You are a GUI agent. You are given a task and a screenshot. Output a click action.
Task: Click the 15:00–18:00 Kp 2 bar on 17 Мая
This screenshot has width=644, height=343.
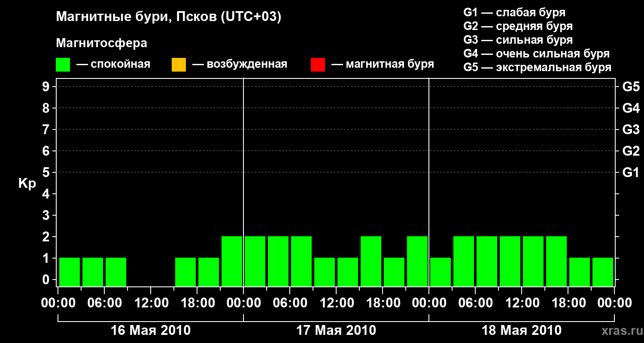(x=371, y=261)
